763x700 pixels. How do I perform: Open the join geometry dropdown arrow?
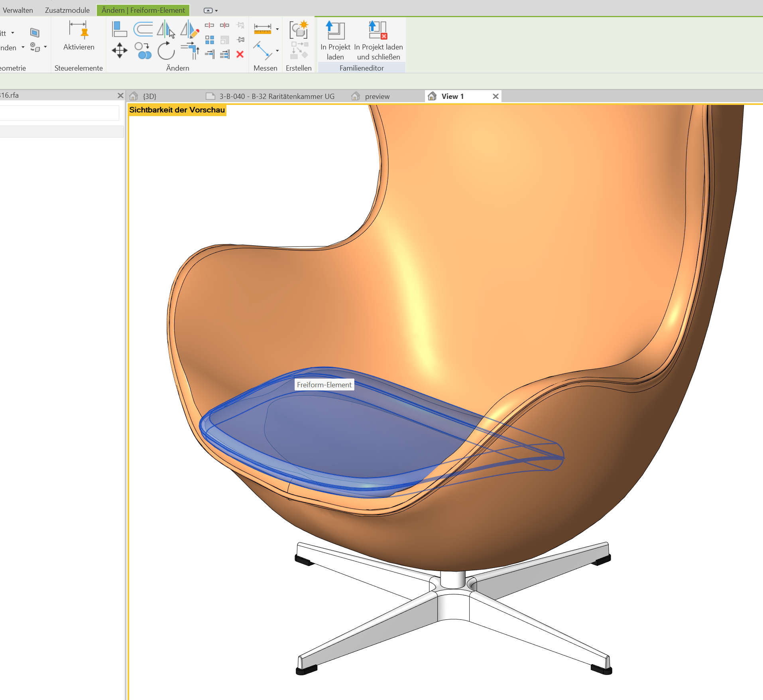[x=45, y=47]
